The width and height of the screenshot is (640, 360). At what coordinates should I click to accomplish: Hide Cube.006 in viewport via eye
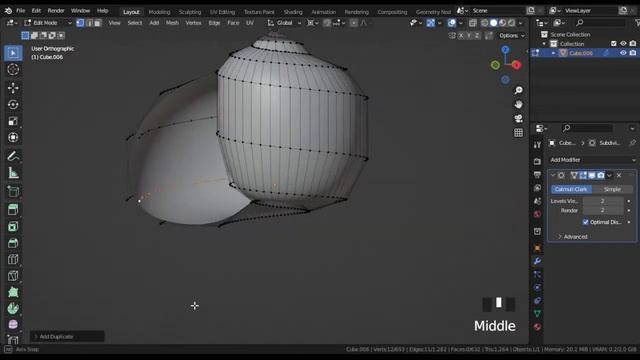coord(623,53)
